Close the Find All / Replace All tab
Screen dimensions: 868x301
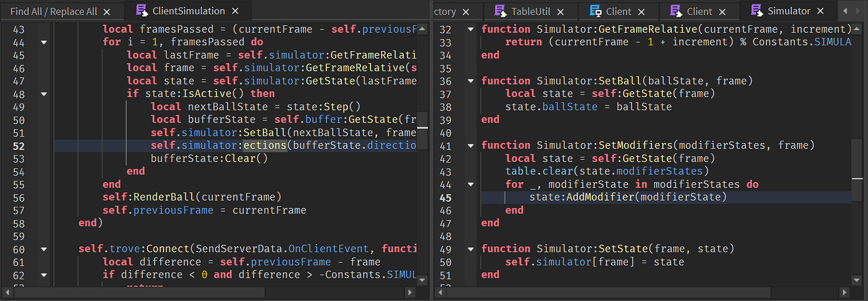(106, 11)
